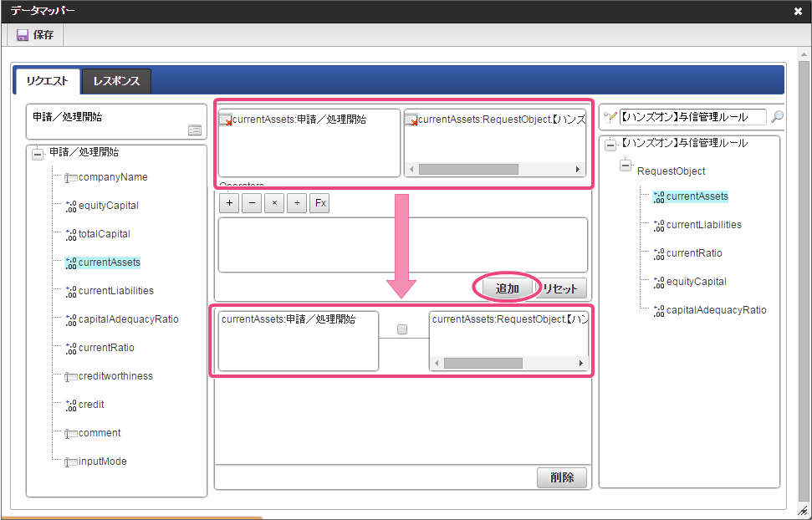Viewport: 812px width, 520px height.
Task: Click numeric type icon beside credit
Action: click(x=71, y=405)
